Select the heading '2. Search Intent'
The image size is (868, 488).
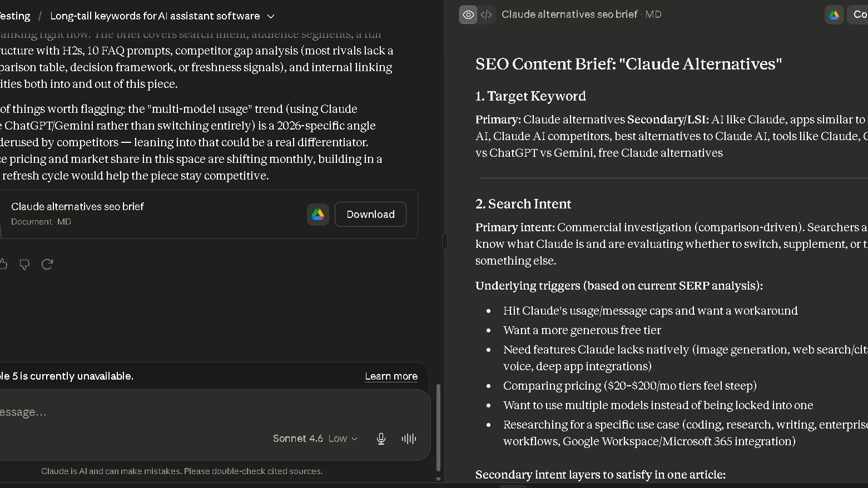523,204
